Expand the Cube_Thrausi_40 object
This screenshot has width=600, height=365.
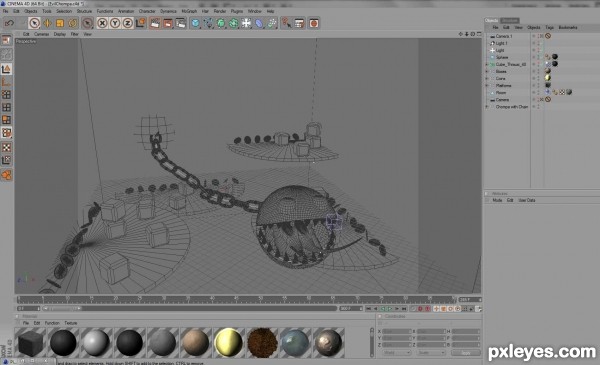click(487, 65)
